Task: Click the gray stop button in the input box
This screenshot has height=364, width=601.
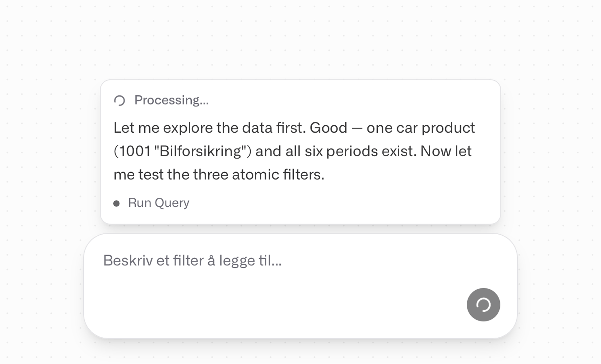Action: 483,305
